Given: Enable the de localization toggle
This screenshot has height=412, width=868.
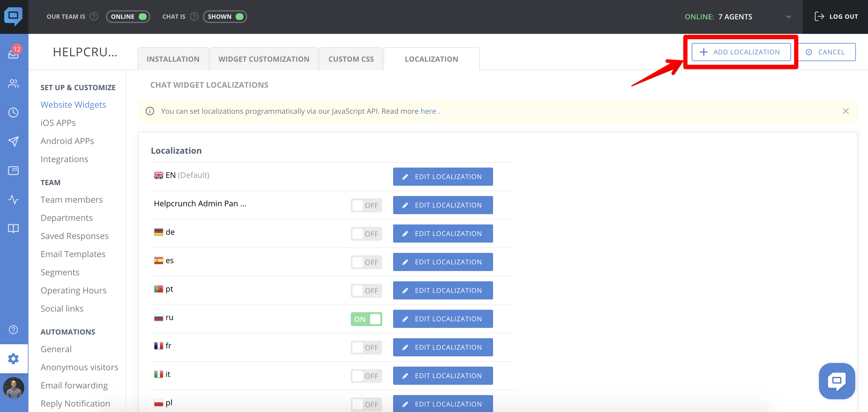Looking at the screenshot, I should 366,234.
